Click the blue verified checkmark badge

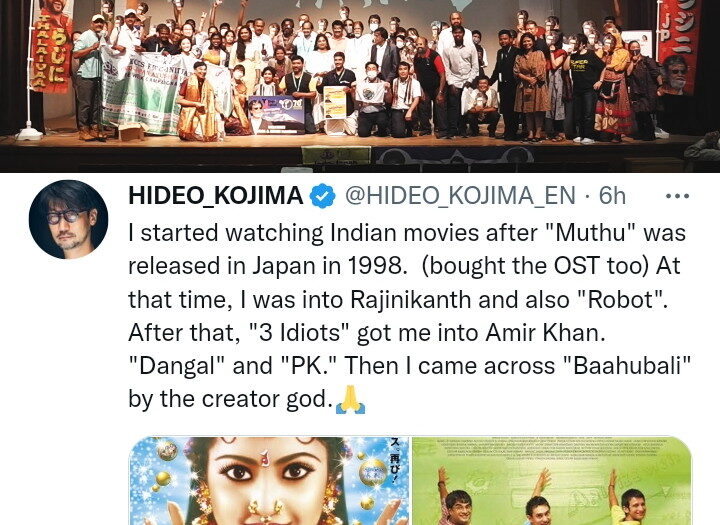(x=323, y=196)
